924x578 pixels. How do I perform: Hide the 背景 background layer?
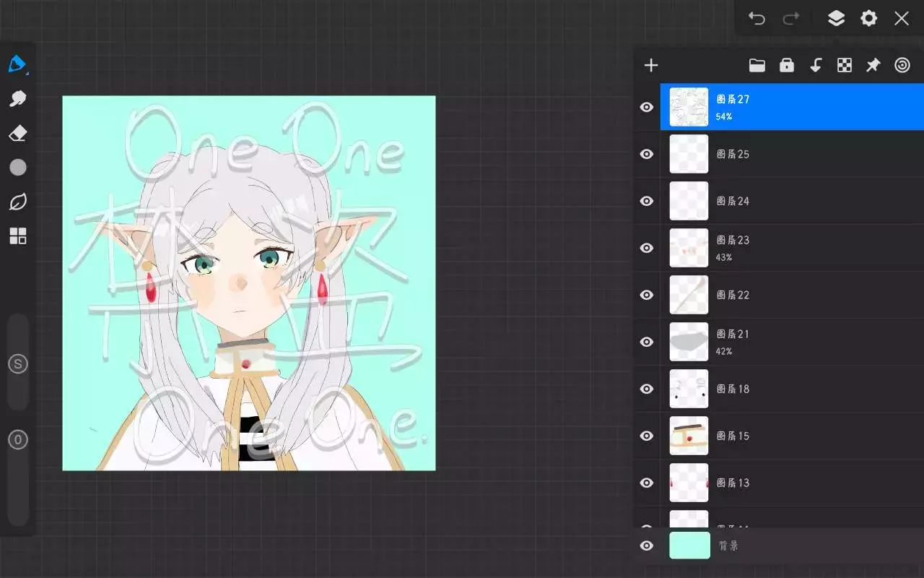(x=647, y=545)
